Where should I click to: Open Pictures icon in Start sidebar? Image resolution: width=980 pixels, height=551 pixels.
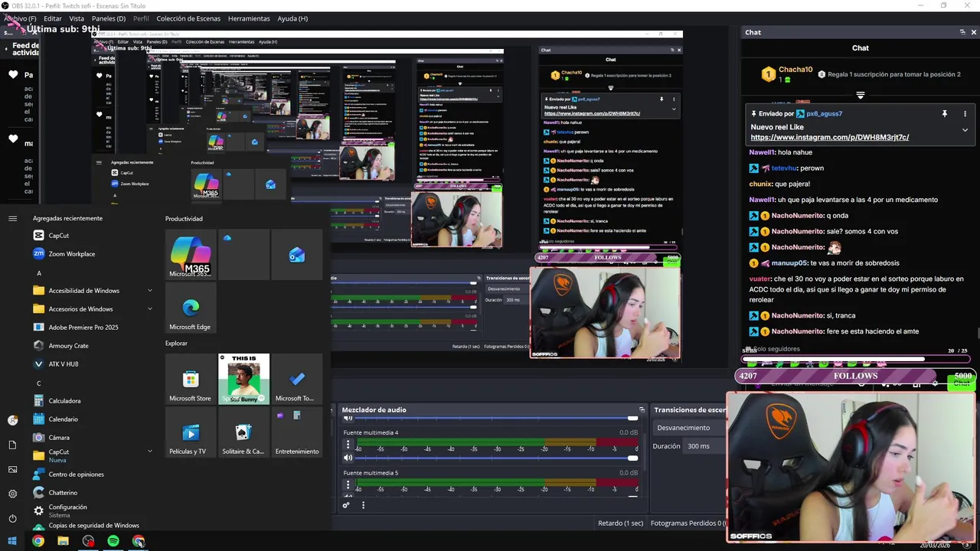tap(12, 469)
